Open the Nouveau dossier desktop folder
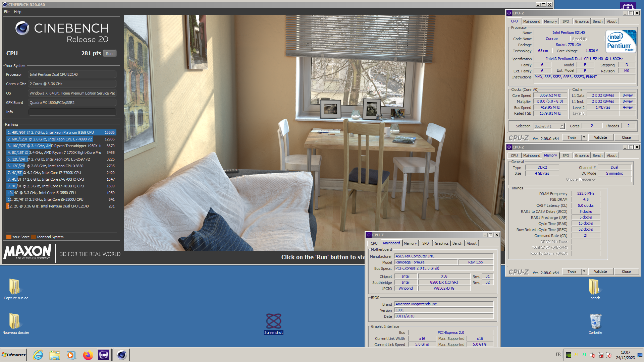 point(16,323)
